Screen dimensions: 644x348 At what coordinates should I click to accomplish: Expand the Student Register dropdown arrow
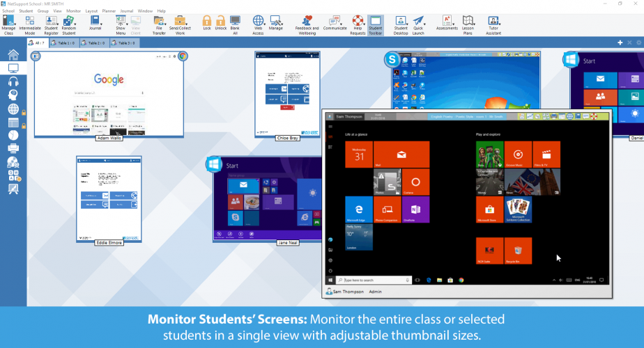point(57,24)
